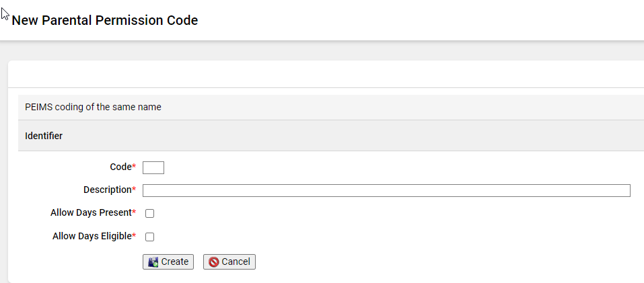The width and height of the screenshot is (644, 283).
Task: Focus the Code input box
Action: click(153, 168)
